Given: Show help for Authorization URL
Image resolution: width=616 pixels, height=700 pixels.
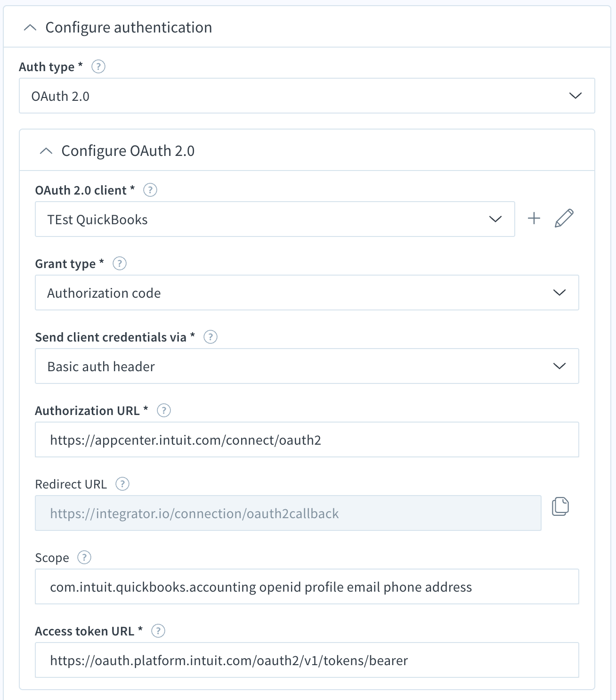Looking at the screenshot, I should click(x=163, y=410).
